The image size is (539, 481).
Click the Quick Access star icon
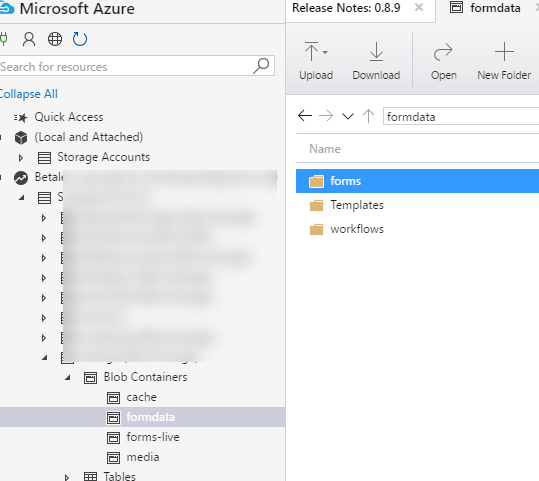tap(21, 118)
